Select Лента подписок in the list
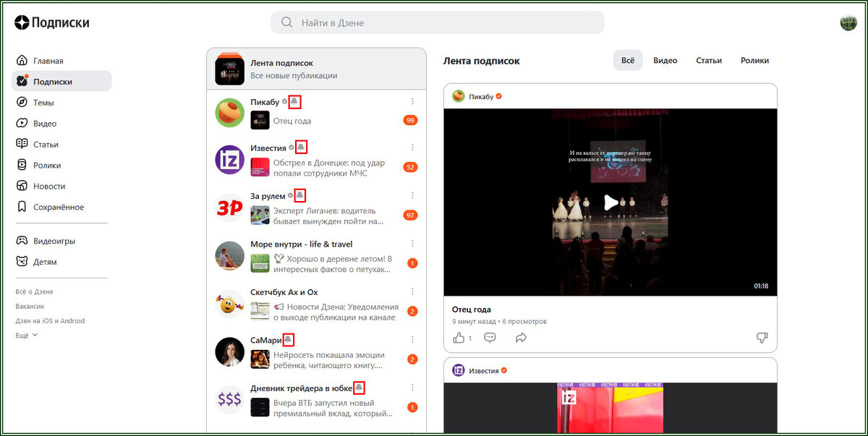Image resolution: width=868 pixels, height=436 pixels. pyautogui.click(x=316, y=69)
